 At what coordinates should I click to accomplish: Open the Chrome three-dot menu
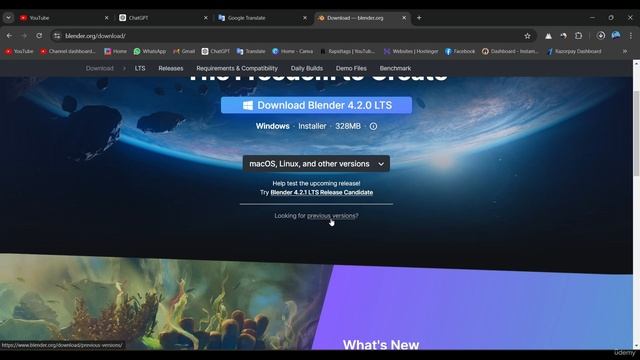click(x=631, y=36)
